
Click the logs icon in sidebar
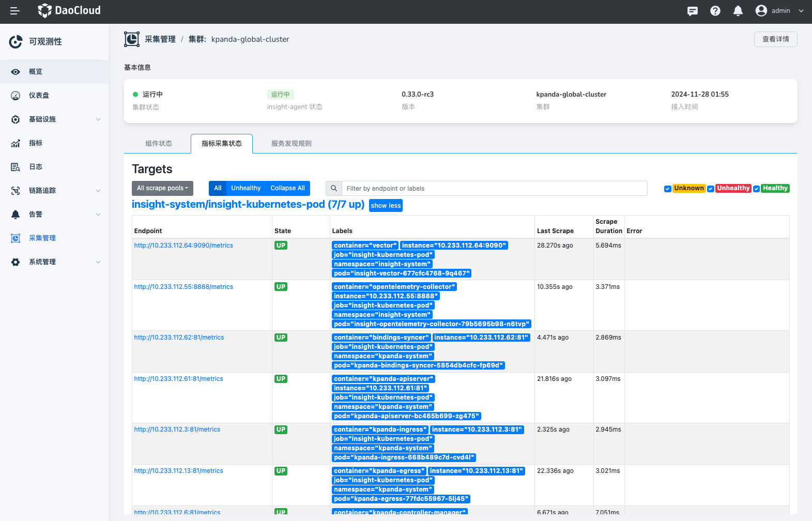[16, 167]
